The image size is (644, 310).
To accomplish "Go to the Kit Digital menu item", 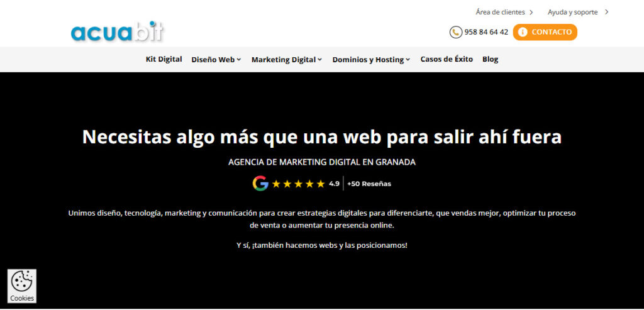I will click(164, 59).
